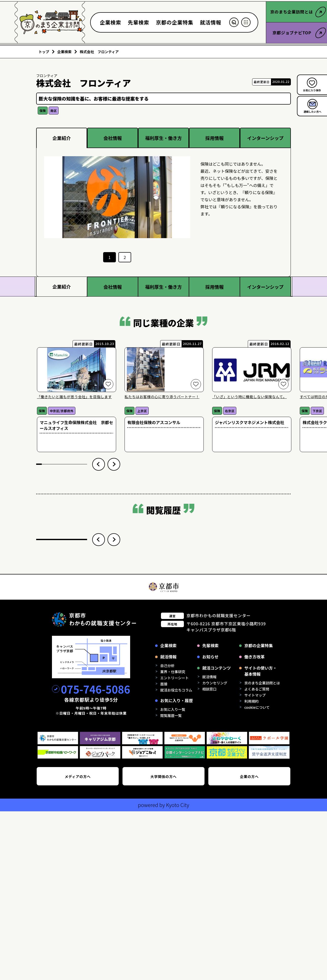Open cookieについて footer link
Image resolution: width=327 pixels, height=980 pixels.
(x=256, y=707)
